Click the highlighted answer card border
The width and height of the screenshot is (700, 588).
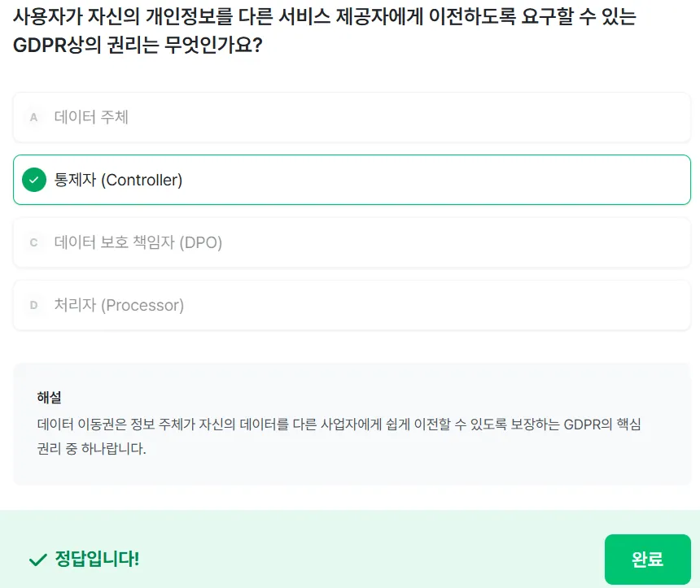tap(350, 157)
